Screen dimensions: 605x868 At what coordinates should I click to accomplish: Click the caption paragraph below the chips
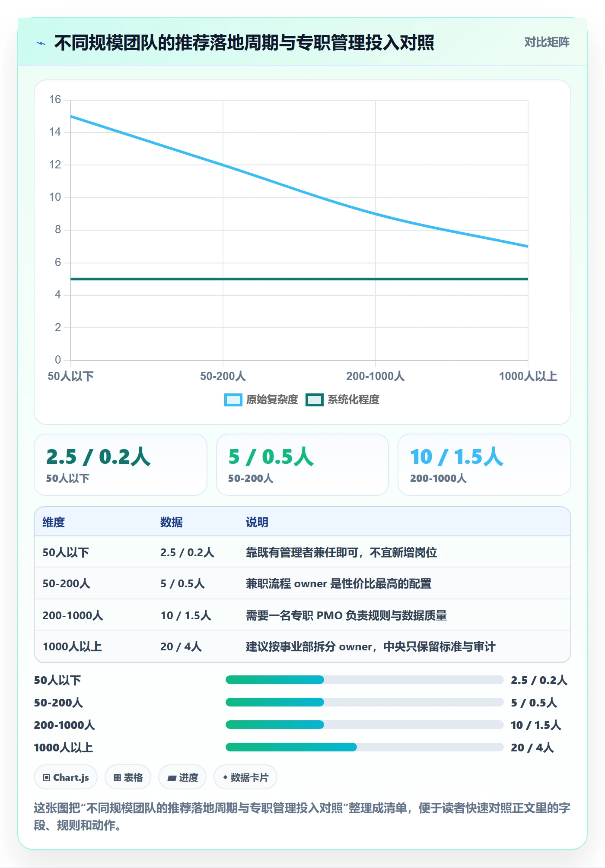(302, 817)
